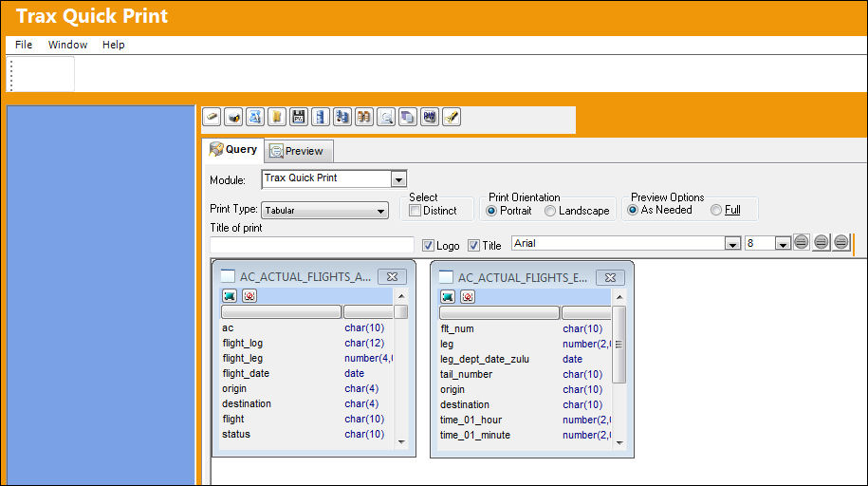The image size is (868, 486).
Task: Select the Landscape orientation radio button
Action: tap(549, 211)
